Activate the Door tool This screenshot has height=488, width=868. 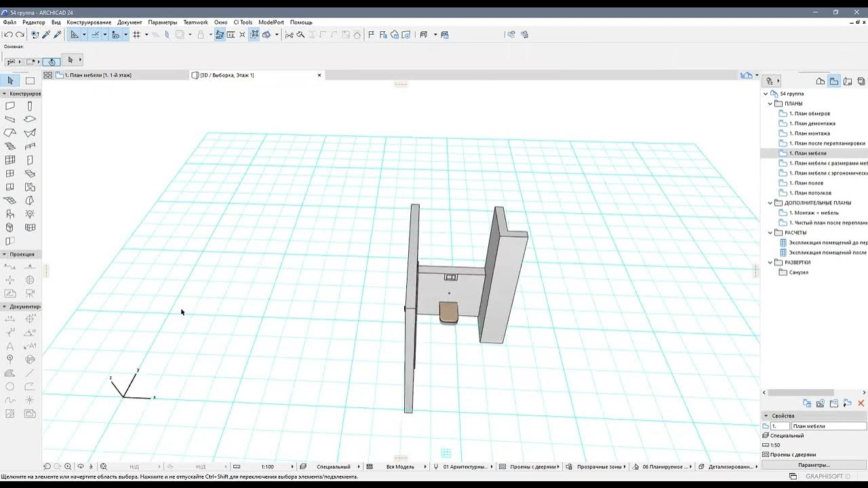[x=30, y=160]
